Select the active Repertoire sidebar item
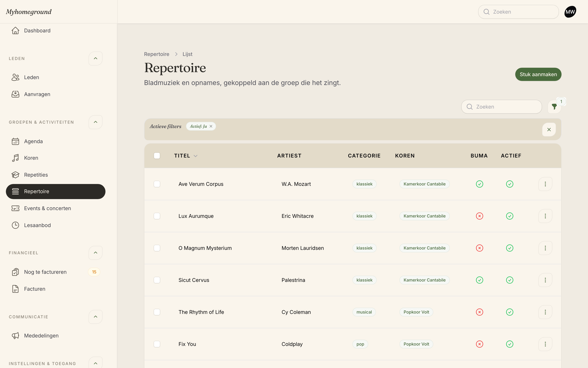The width and height of the screenshot is (588, 368). point(56,192)
